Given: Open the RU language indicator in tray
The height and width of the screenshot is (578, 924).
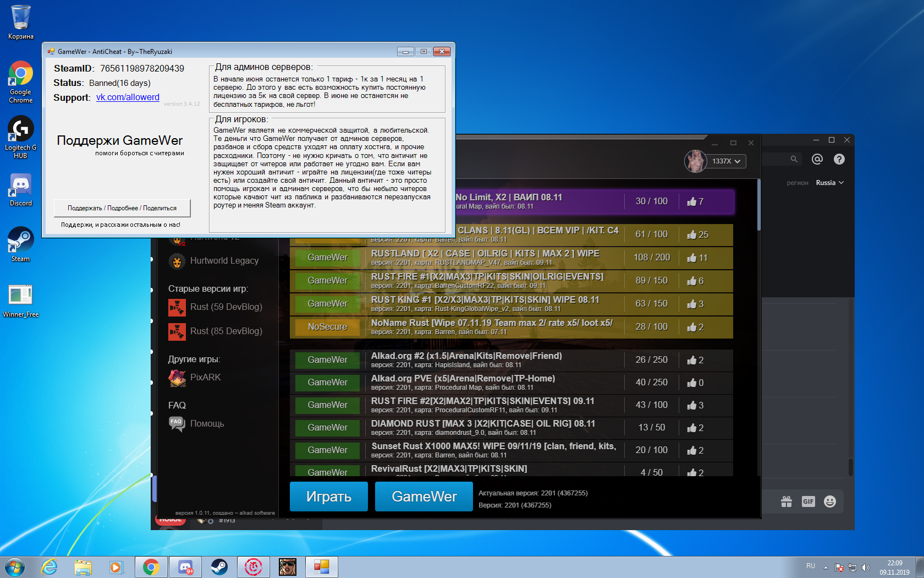Looking at the screenshot, I should pos(811,566).
